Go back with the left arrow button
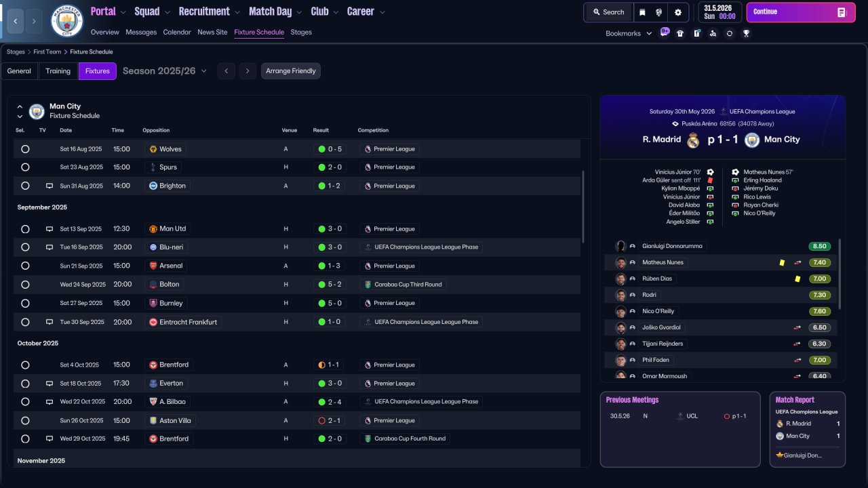 coord(16,21)
